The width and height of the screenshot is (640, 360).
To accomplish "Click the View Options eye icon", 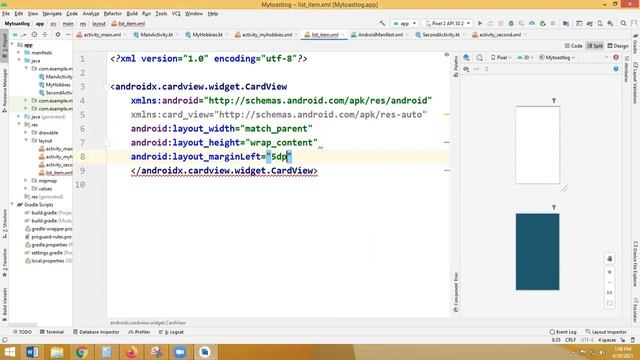I will (x=466, y=69).
